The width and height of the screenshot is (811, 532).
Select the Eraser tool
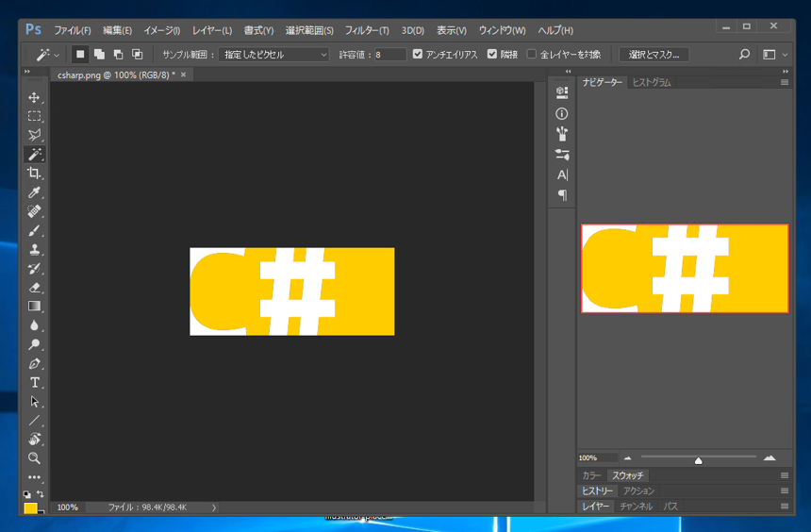click(34, 287)
